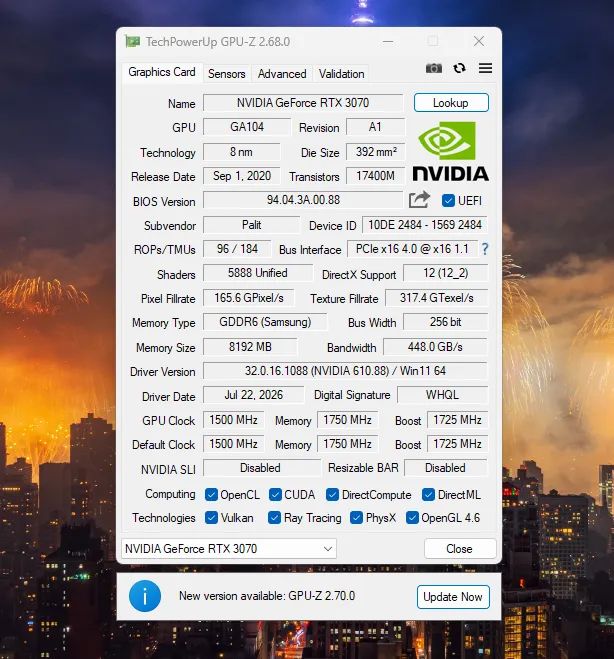Refresh GPU info with the reload icon
Viewport: 614px width, 659px height.
coord(460,68)
